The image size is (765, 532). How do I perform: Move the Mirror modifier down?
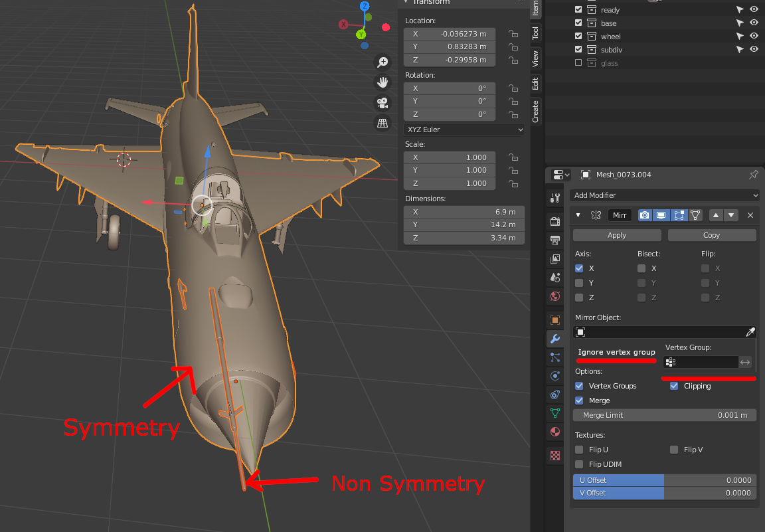(731, 215)
